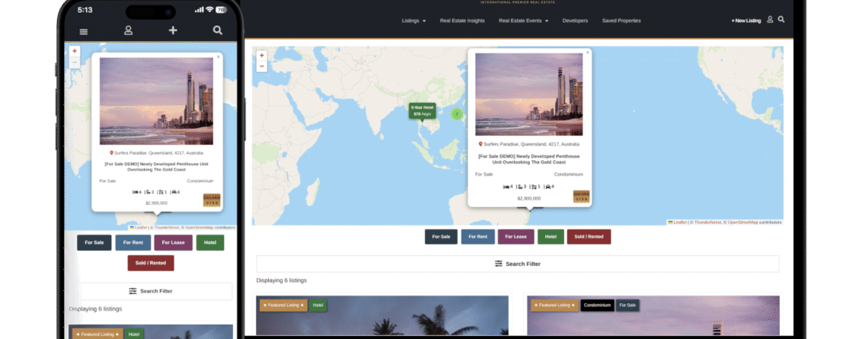
Task: Click + New Listing in desktop header
Action: pyautogui.click(x=745, y=21)
